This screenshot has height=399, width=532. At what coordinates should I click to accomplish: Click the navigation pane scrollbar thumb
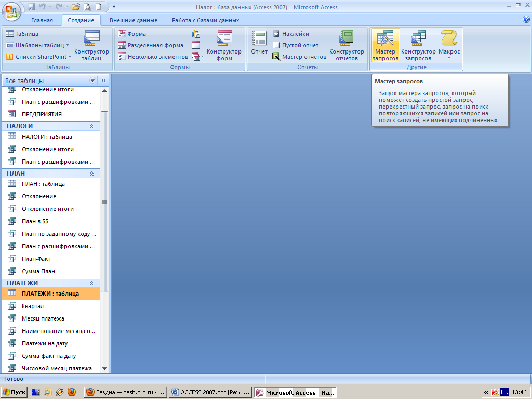(x=104, y=202)
